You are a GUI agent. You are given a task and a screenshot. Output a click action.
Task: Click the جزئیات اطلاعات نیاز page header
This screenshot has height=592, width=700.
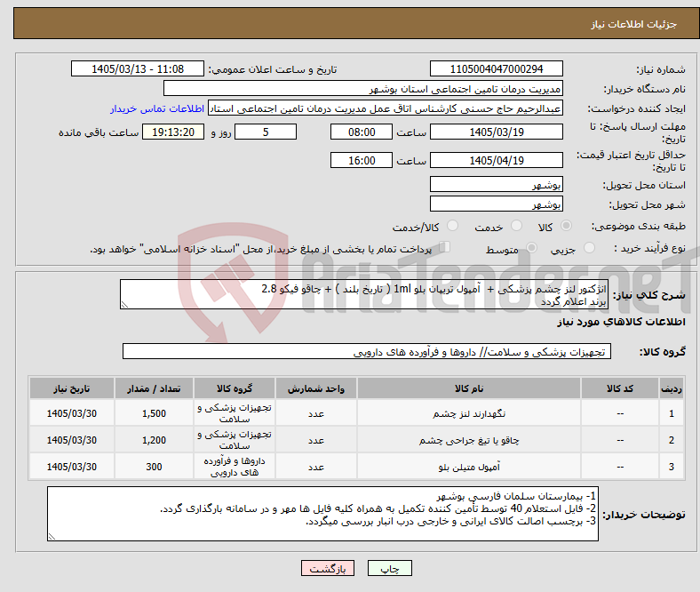pos(634,24)
